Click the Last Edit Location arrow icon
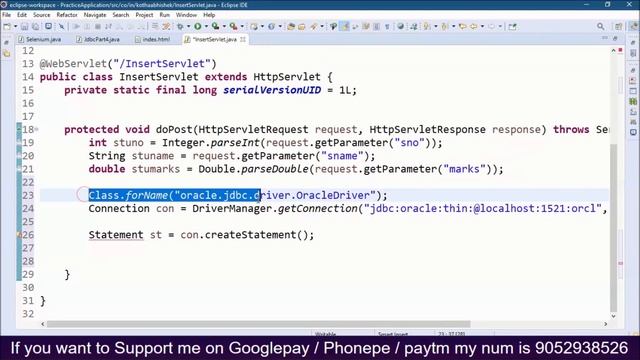This screenshot has width=640, height=360. pos(462,27)
